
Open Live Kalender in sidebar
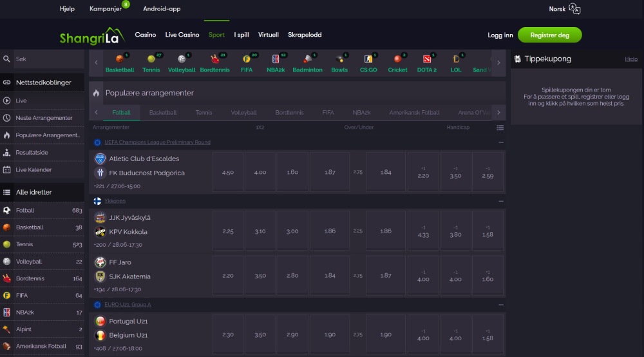click(42, 169)
